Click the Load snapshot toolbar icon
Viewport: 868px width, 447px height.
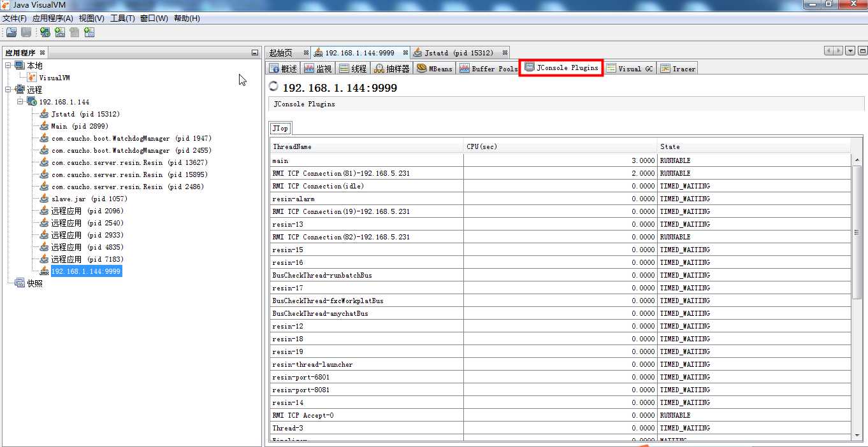tap(11, 32)
